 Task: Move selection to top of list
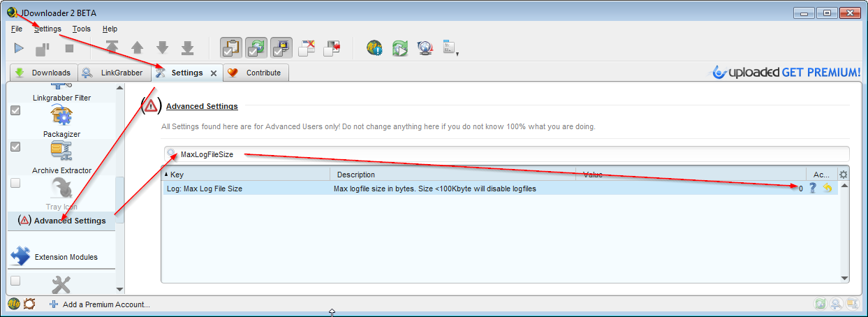coord(112,47)
